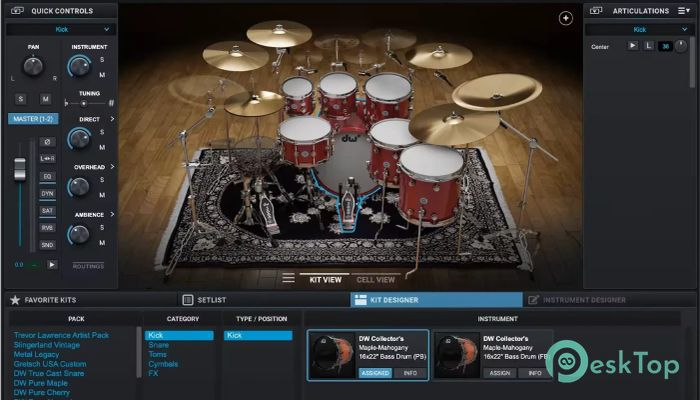This screenshot has height=400, width=700.
Task: Solo the Instrument channel with its S
Action: pyautogui.click(x=102, y=60)
